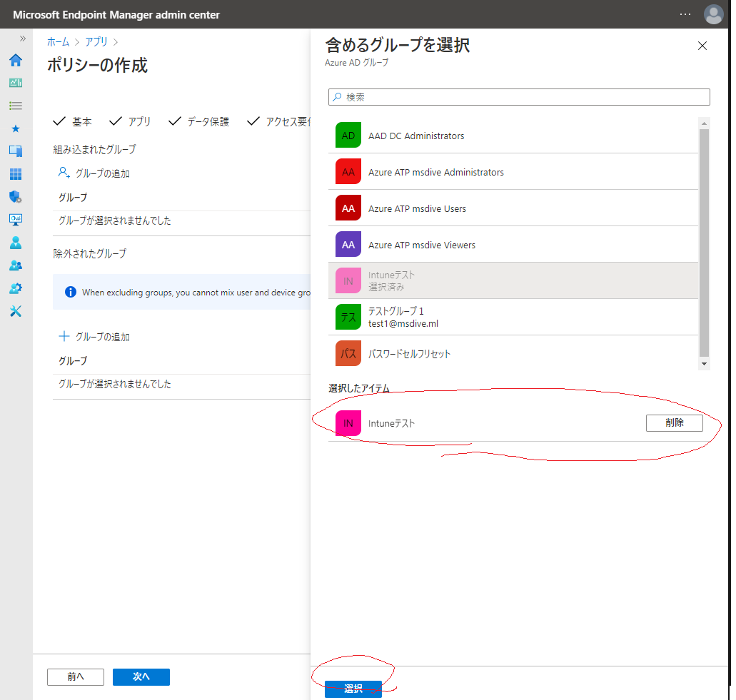Click グループの追加 under 組み込まれたグループ

(94, 173)
